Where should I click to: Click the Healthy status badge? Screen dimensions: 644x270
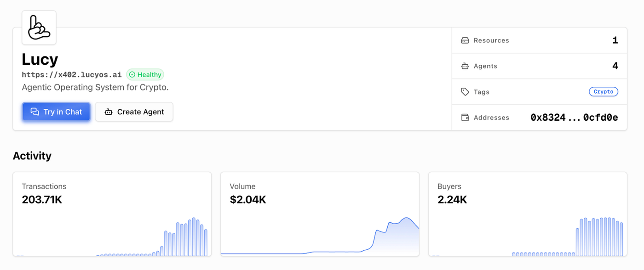(145, 74)
